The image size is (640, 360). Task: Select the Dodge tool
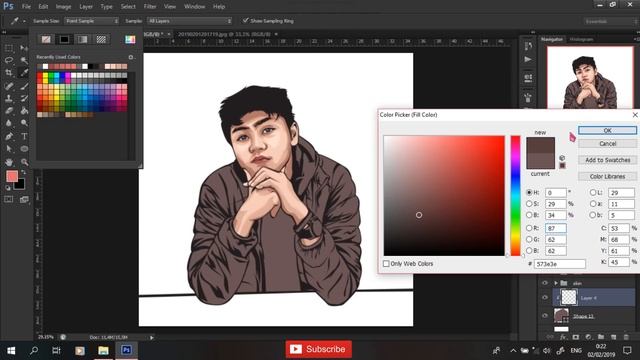click(x=24, y=123)
